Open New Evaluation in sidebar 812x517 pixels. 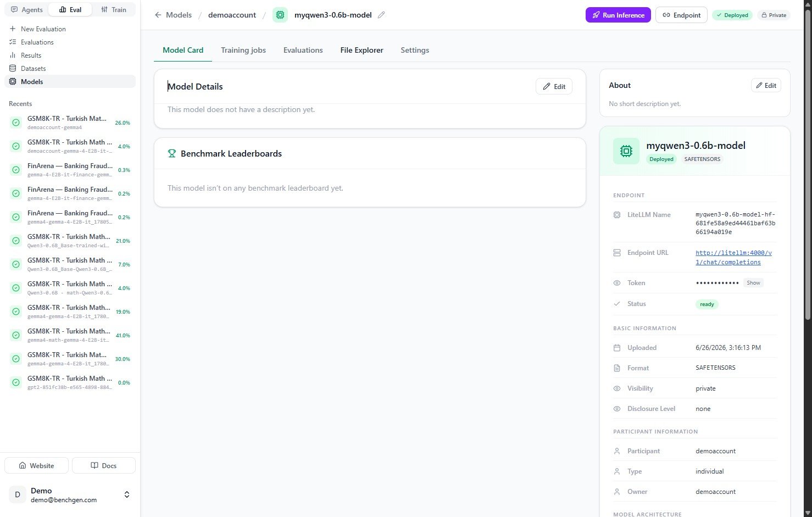coord(70,29)
